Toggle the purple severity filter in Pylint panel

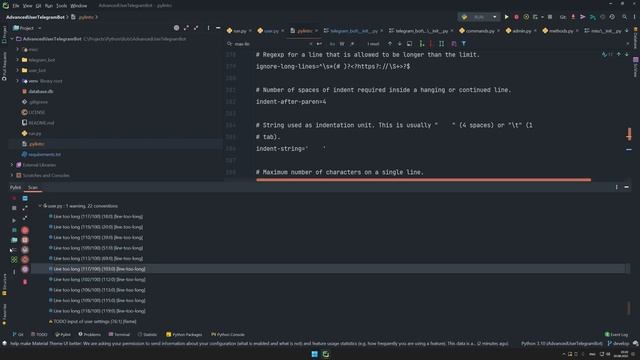click(x=25, y=269)
